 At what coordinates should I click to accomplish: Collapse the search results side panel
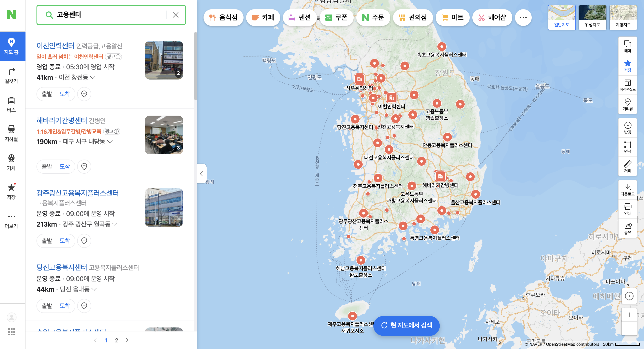pos(202,173)
